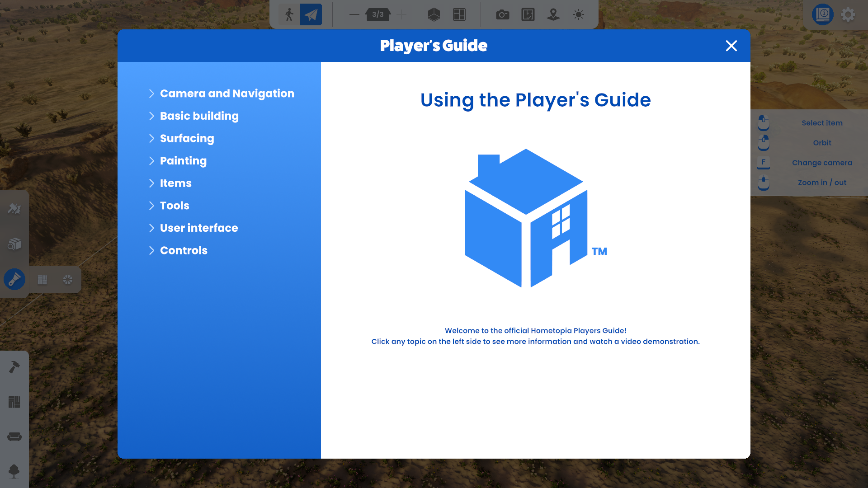Expand the User interface chevron
868x488 pixels.
tap(151, 228)
